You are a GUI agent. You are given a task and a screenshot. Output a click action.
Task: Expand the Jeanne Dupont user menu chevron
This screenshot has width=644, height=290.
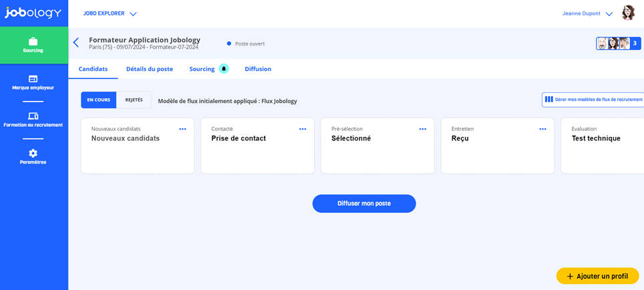(x=609, y=14)
